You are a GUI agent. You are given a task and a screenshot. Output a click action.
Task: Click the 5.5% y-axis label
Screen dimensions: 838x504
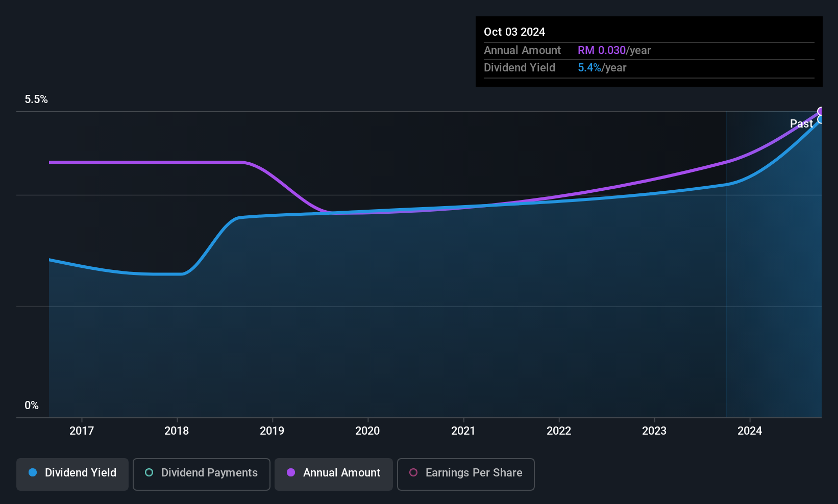tap(36, 99)
